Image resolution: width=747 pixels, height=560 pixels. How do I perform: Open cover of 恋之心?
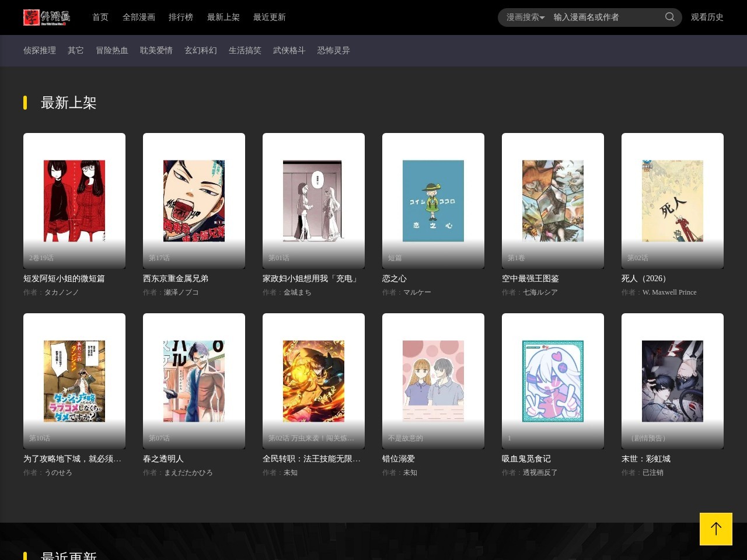(x=433, y=201)
